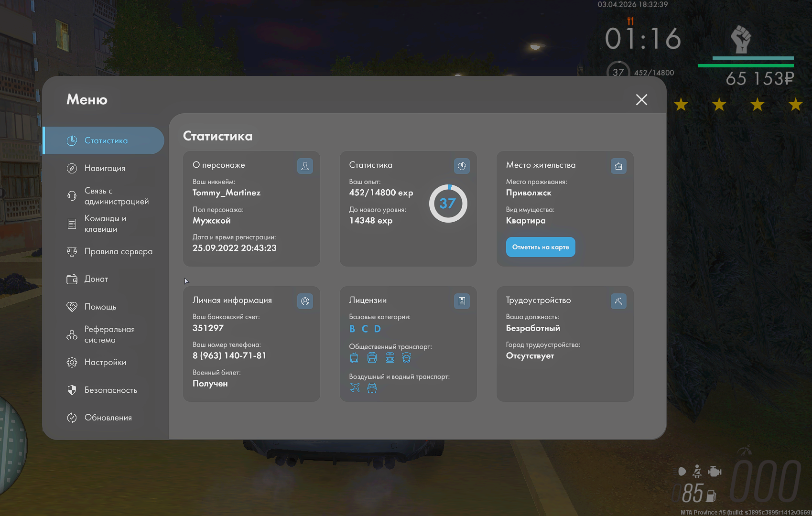The width and height of the screenshot is (812, 516).
Task: Click the airplane license icon
Action: [x=355, y=388]
